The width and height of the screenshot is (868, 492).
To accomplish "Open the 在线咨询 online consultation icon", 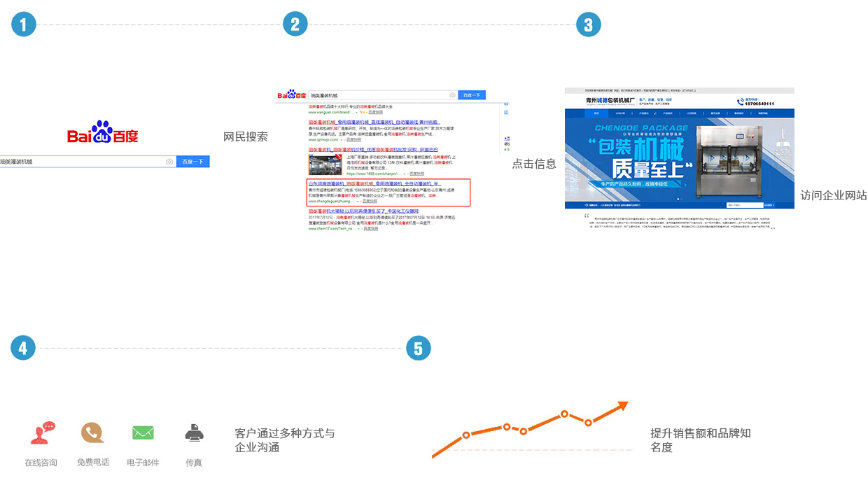I will coord(42,433).
